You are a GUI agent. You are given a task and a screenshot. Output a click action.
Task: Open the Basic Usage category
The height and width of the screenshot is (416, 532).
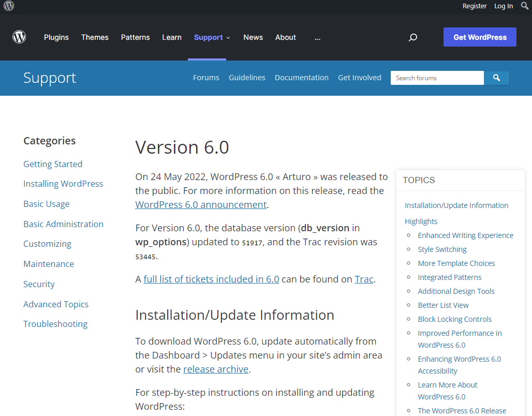coord(47,204)
